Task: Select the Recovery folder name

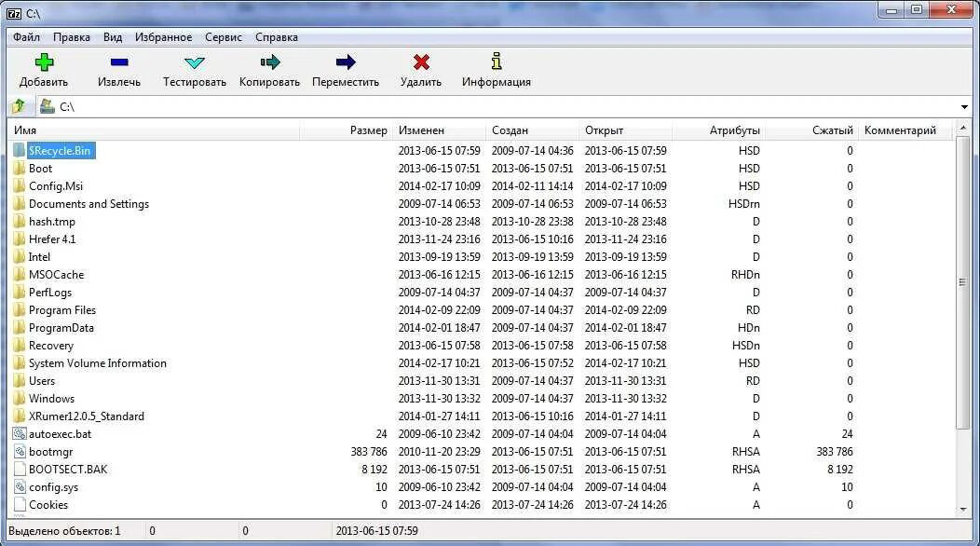Action: [x=50, y=346]
